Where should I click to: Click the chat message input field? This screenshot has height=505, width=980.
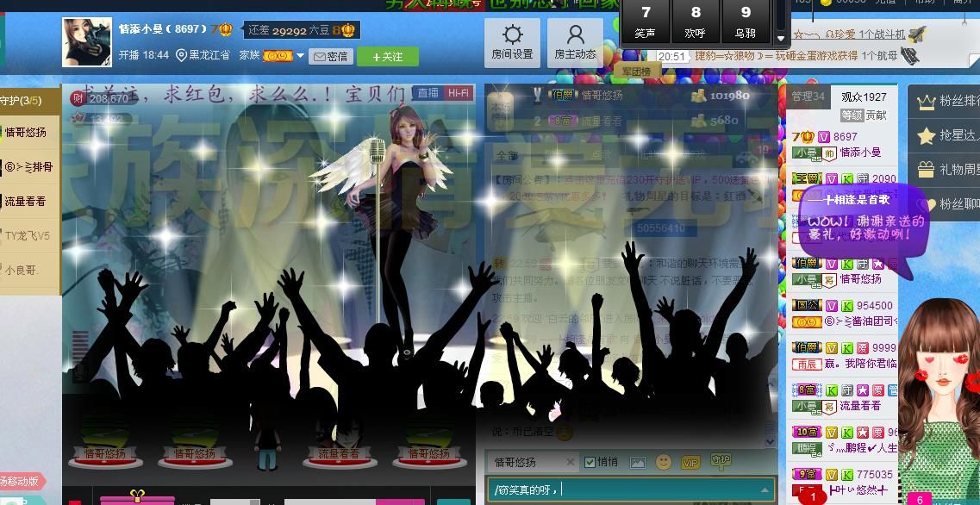(x=621, y=489)
